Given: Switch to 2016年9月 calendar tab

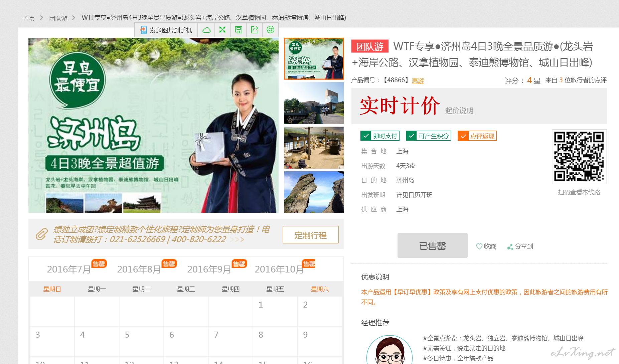Looking at the screenshot, I should tap(209, 269).
